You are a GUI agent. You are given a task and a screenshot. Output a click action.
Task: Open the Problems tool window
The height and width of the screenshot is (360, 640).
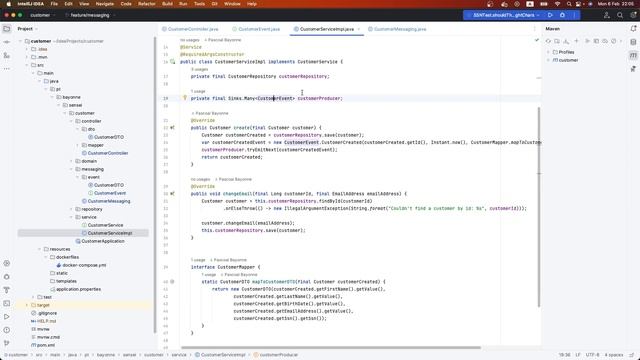coord(7,330)
